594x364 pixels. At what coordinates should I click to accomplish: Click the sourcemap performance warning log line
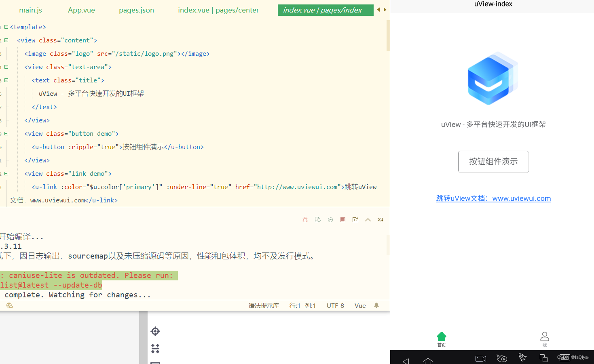(x=159, y=256)
